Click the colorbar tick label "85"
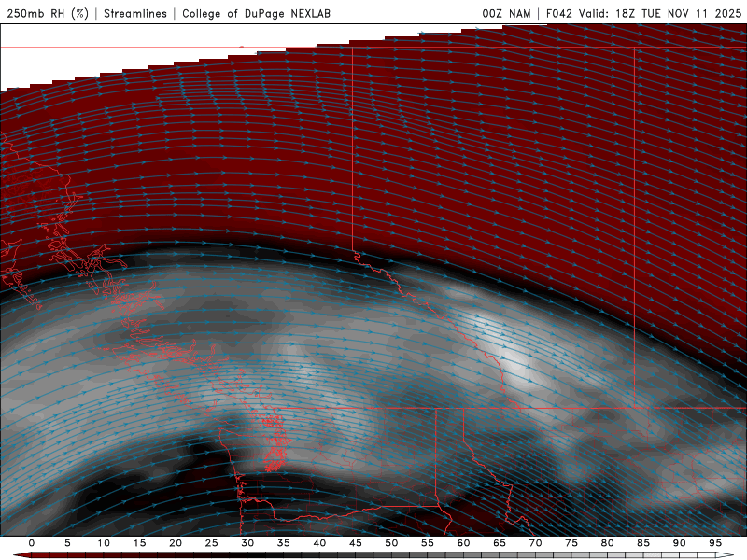 click(643, 543)
